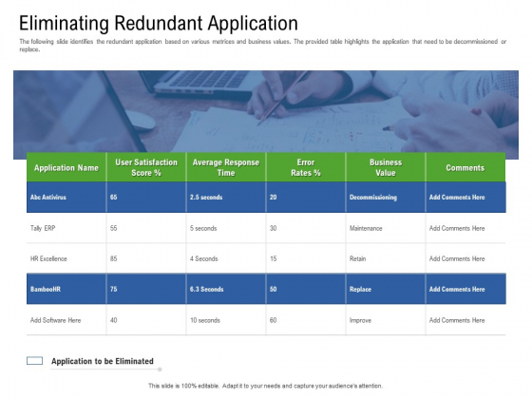The image size is (532, 399).
Task: Select the Comments column header
Action: pyautogui.click(x=465, y=167)
